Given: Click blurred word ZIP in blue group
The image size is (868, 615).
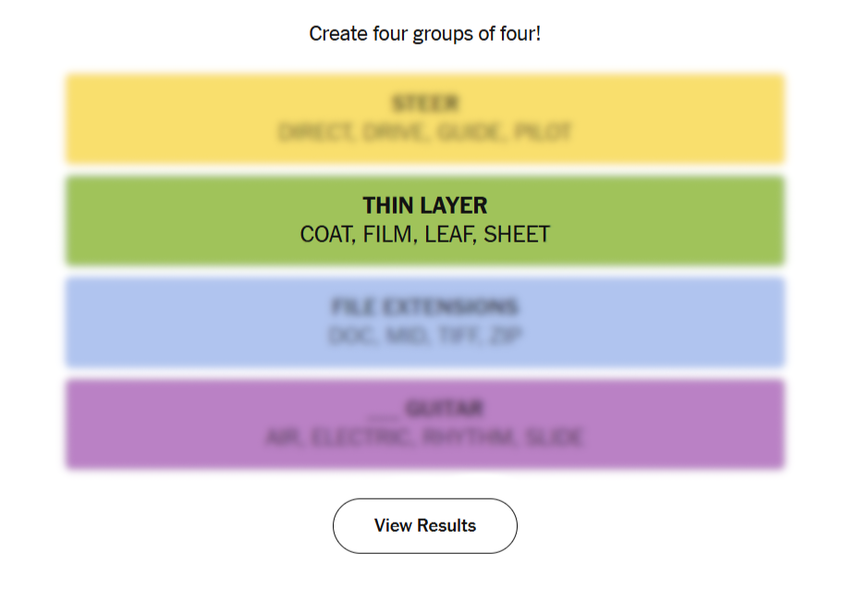Looking at the screenshot, I should [x=504, y=337].
